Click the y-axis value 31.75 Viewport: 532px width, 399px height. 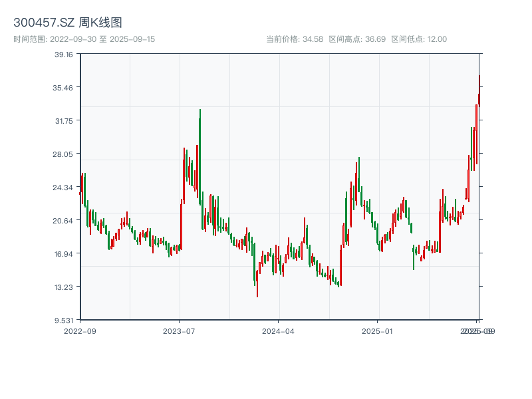point(64,121)
